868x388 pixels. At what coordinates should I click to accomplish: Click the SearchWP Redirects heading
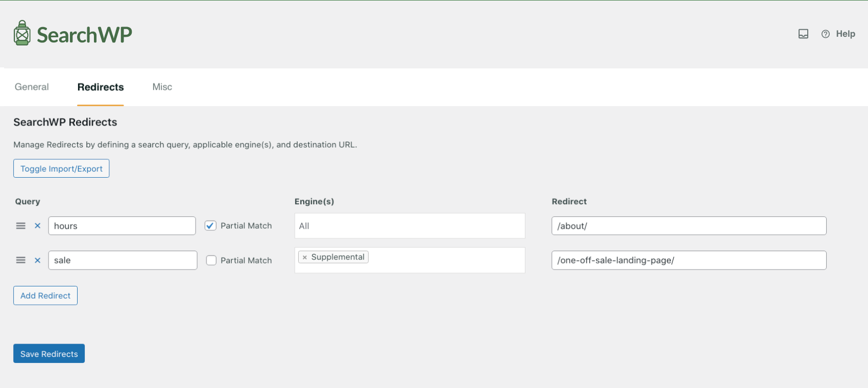pos(65,122)
